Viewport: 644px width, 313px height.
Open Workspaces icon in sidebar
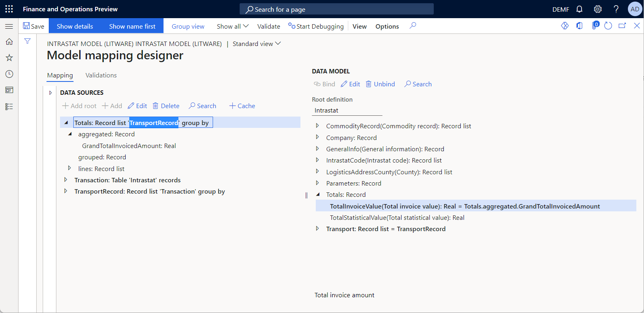9,90
